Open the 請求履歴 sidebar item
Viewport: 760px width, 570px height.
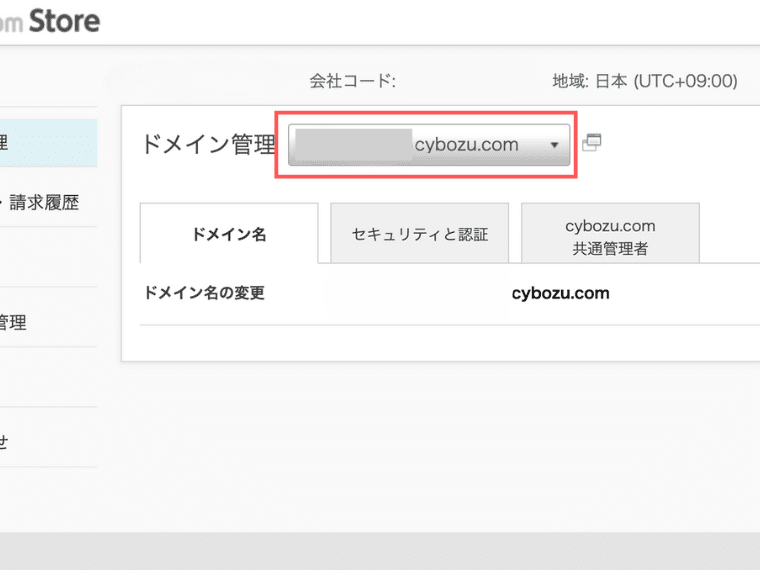click(44, 203)
